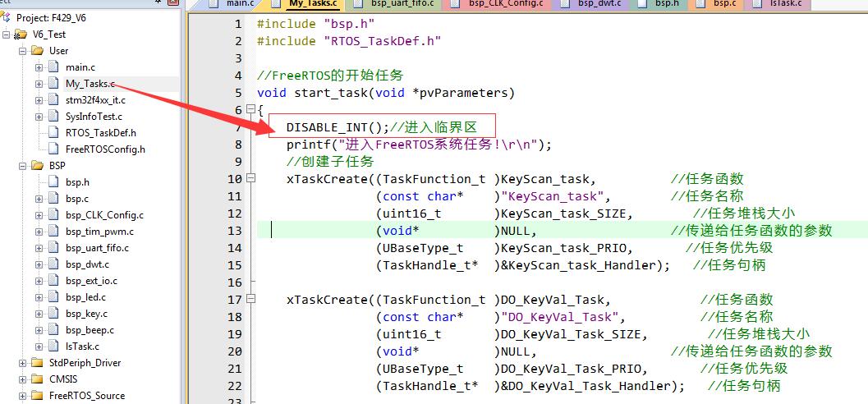868x404 pixels.
Task: Click start_task in the function definition
Action: (x=330, y=93)
